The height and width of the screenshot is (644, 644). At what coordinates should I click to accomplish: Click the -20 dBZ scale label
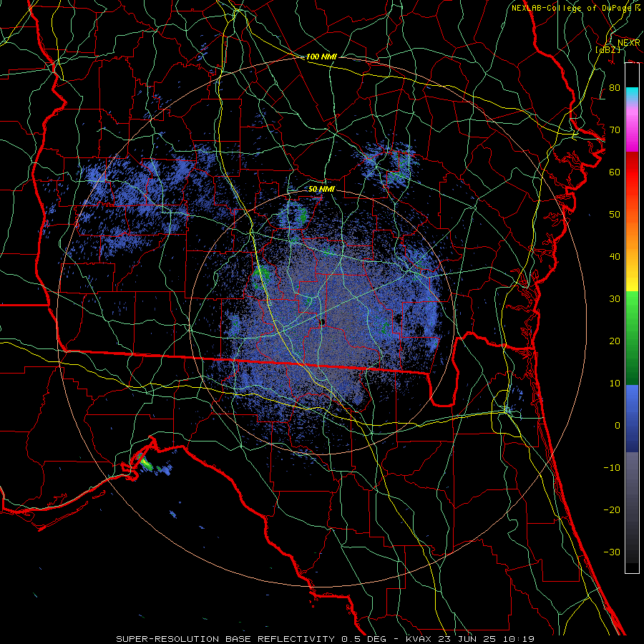point(612,510)
